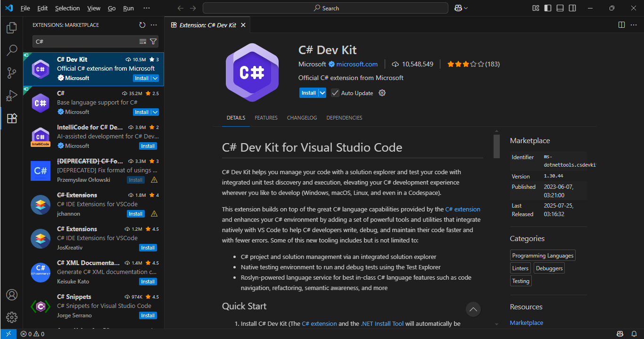Split the editor right
The width and height of the screenshot is (644, 339).
[x=621, y=25]
